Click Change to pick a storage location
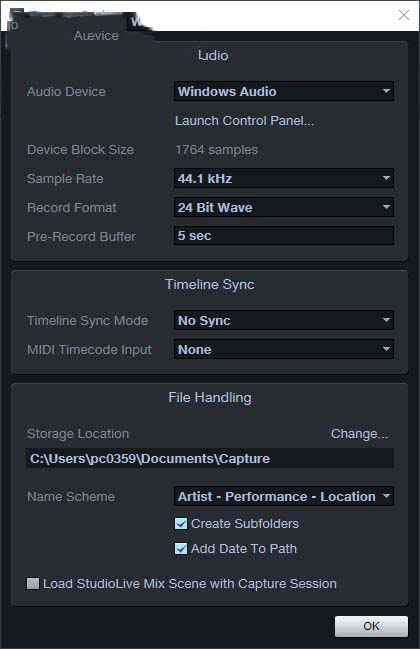The image size is (420, 649). (x=359, y=434)
